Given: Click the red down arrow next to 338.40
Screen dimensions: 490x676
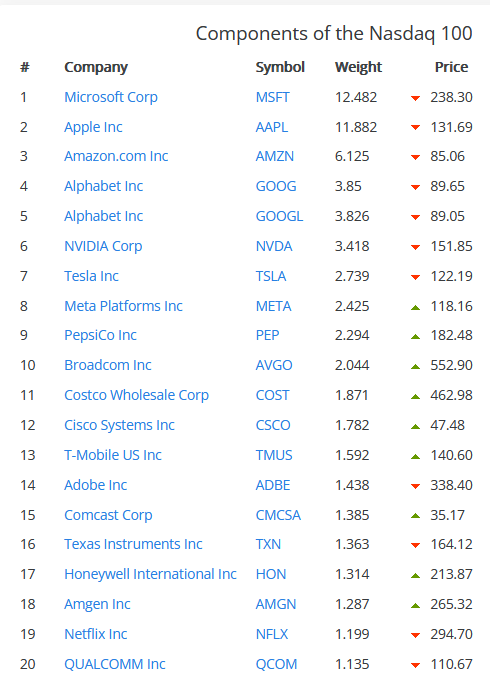Looking at the screenshot, I should click(x=415, y=486).
